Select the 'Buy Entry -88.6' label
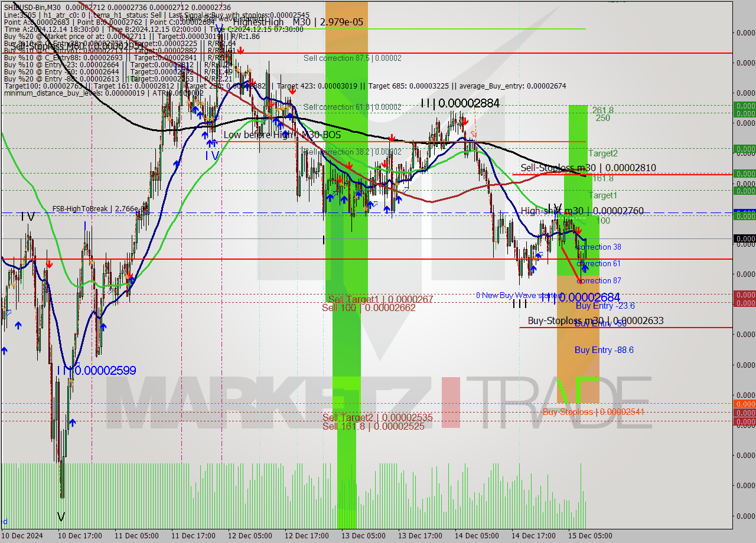The image size is (756, 543). (604, 350)
